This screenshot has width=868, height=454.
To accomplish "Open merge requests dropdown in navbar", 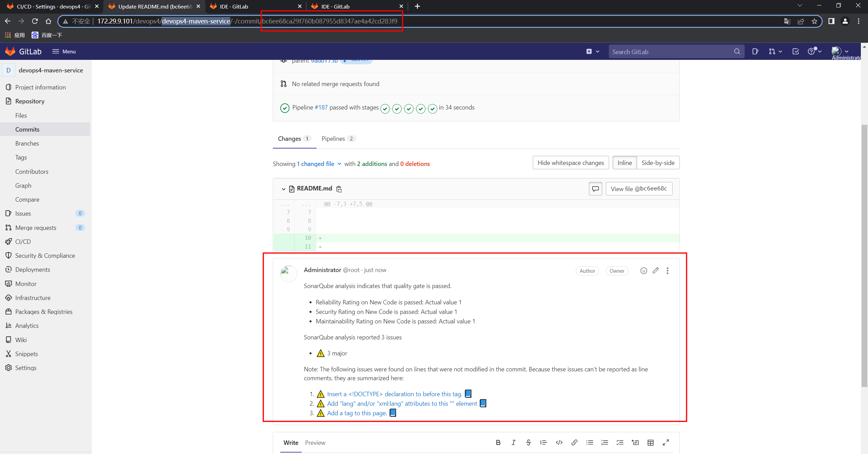I will (x=775, y=51).
